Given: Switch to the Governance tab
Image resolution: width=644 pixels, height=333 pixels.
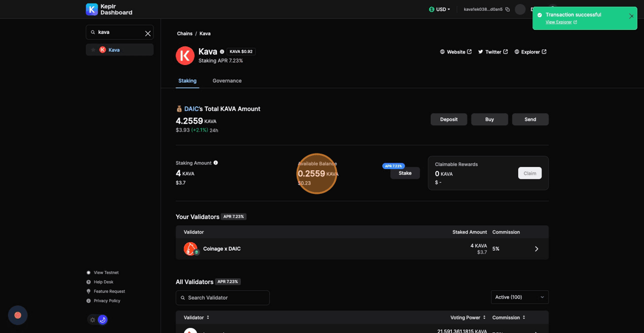Looking at the screenshot, I should point(227,81).
